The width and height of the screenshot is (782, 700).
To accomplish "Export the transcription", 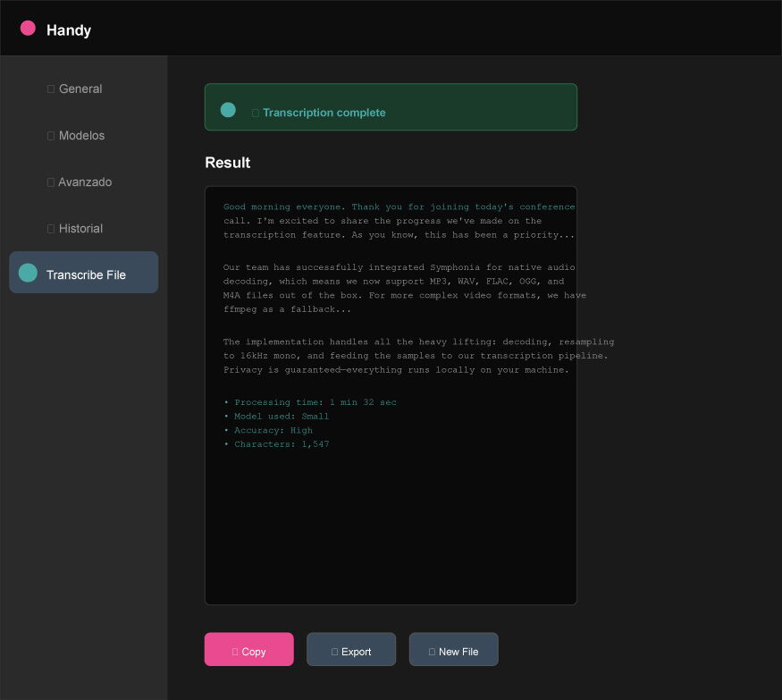I will point(351,649).
